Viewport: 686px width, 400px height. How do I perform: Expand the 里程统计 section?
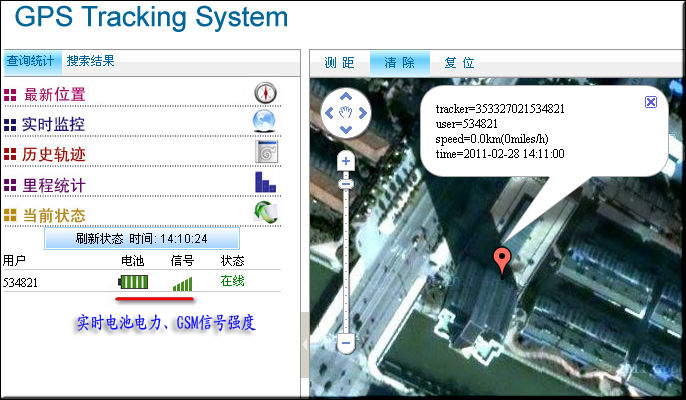pyautogui.click(x=68, y=185)
